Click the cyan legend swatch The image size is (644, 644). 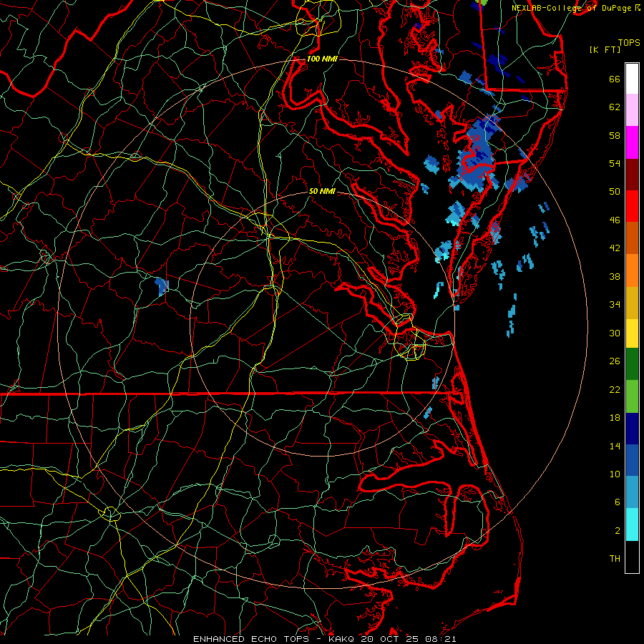[x=632, y=525]
